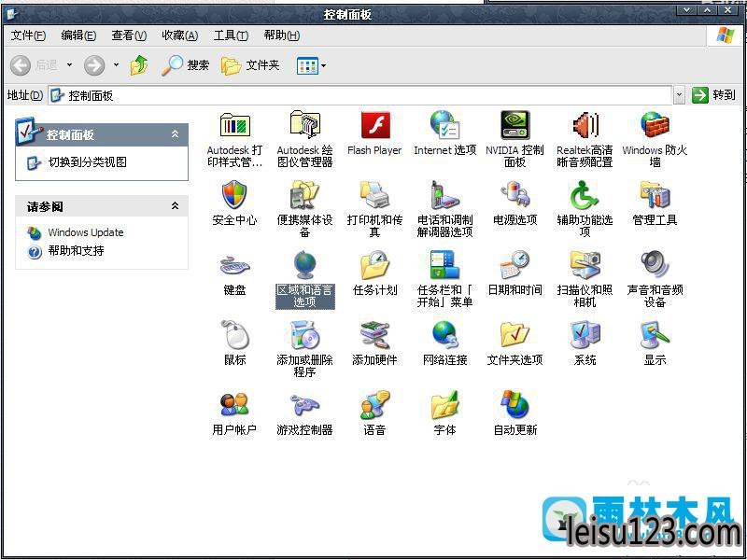Open 显示 icon
The width and height of the screenshot is (747, 560).
655,335
